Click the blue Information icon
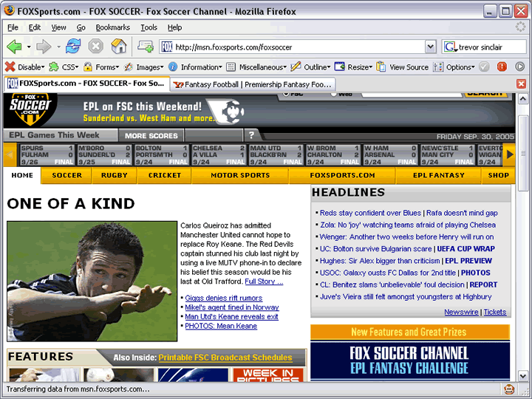The width and height of the screenshot is (532, 399). (173, 66)
